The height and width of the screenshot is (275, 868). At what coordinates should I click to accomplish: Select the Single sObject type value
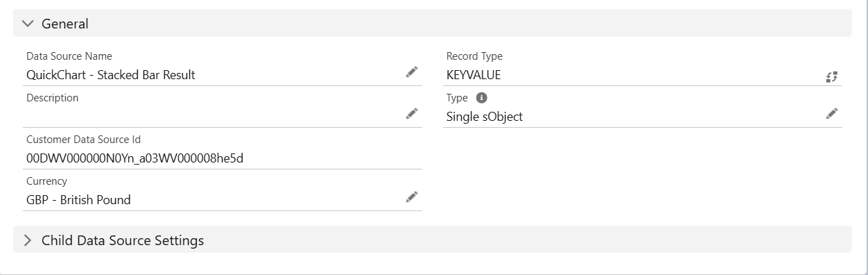click(485, 117)
